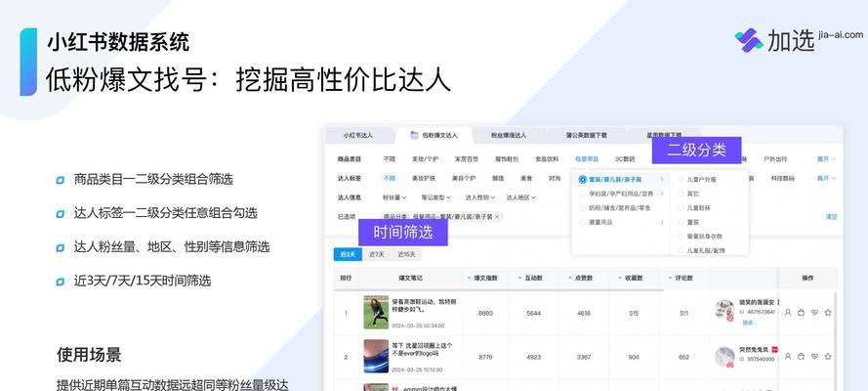Select 近7天 time filter
Viewport: 868px width, 391px height.
376,254
